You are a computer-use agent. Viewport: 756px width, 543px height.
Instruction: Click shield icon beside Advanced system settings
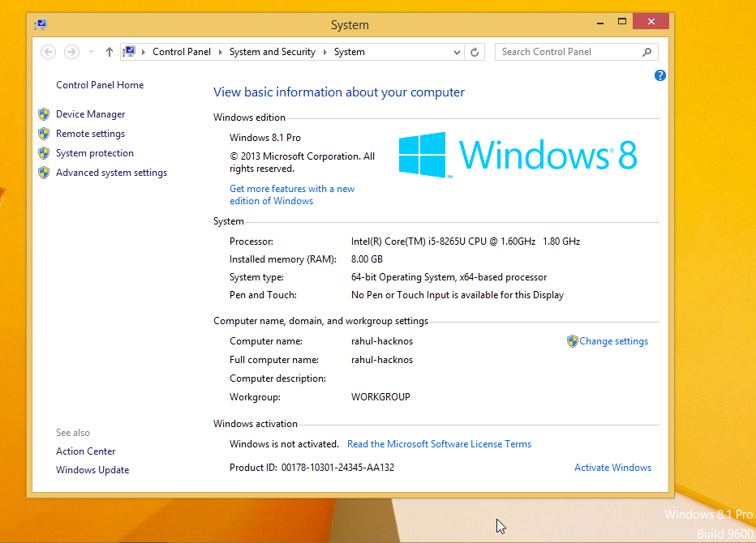click(x=44, y=173)
